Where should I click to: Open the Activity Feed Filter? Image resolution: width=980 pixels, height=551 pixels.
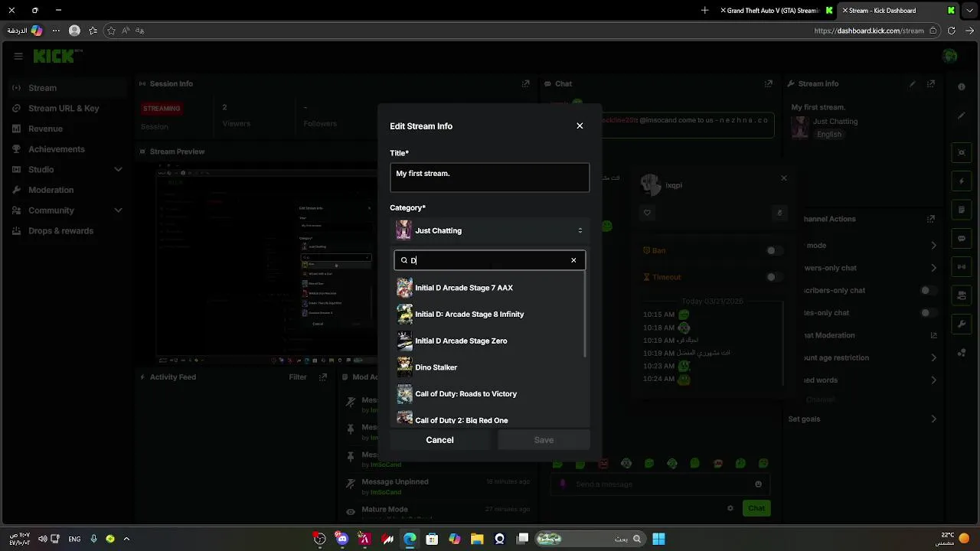pos(298,377)
